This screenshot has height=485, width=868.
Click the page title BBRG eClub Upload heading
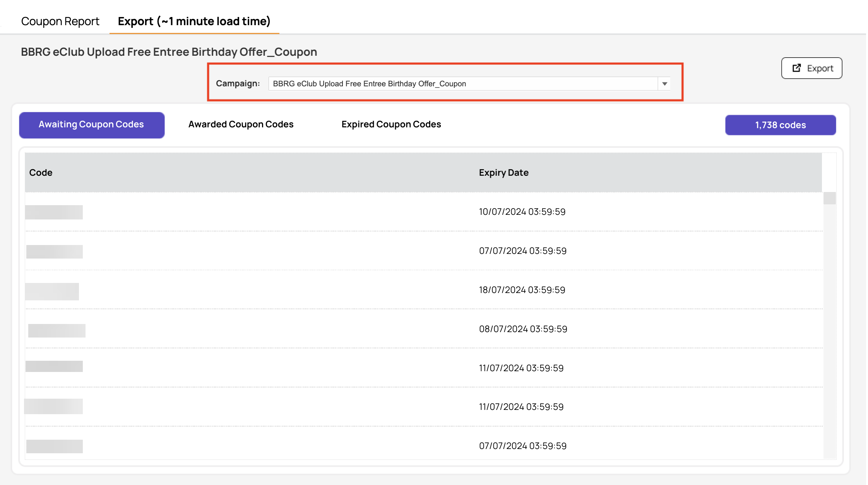pos(169,52)
